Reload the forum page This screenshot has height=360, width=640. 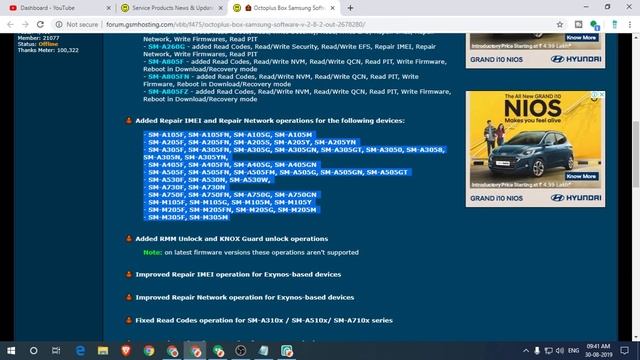tap(40, 24)
